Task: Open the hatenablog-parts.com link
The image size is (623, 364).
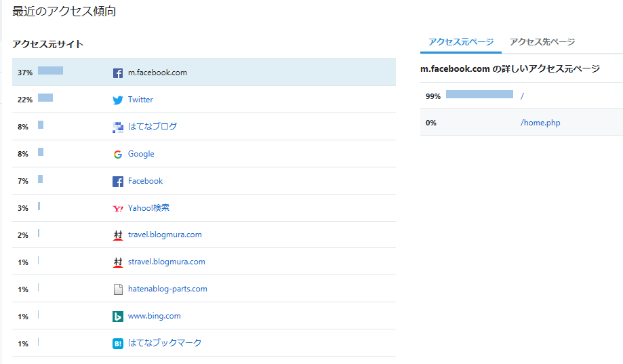Action: [167, 289]
